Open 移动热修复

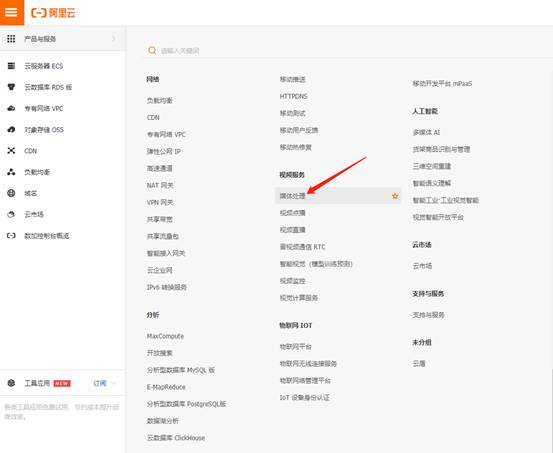pyautogui.click(x=296, y=147)
